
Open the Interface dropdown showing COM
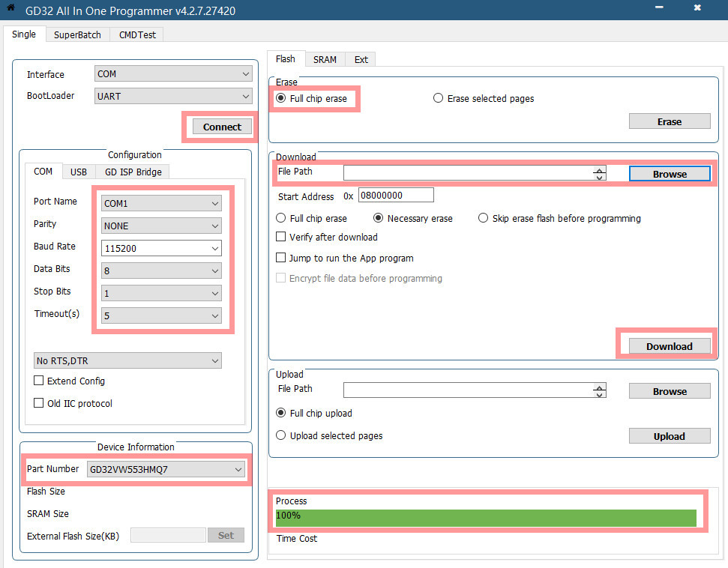(173, 74)
